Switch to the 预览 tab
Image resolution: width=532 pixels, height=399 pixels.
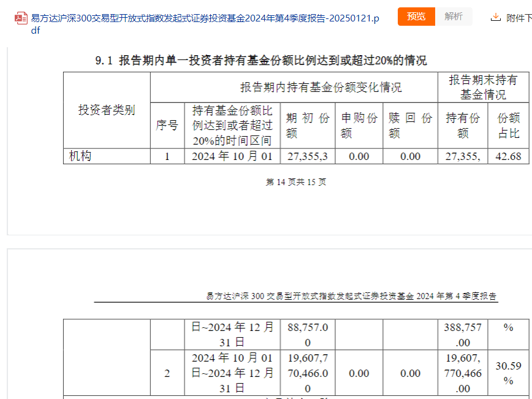pyautogui.click(x=416, y=17)
